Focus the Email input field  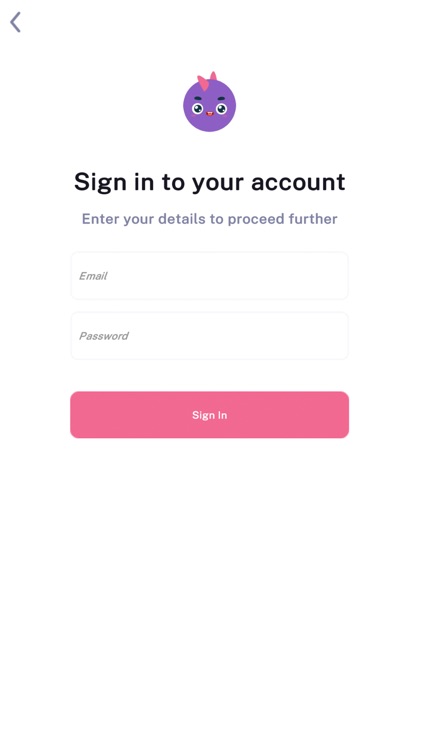click(x=210, y=276)
